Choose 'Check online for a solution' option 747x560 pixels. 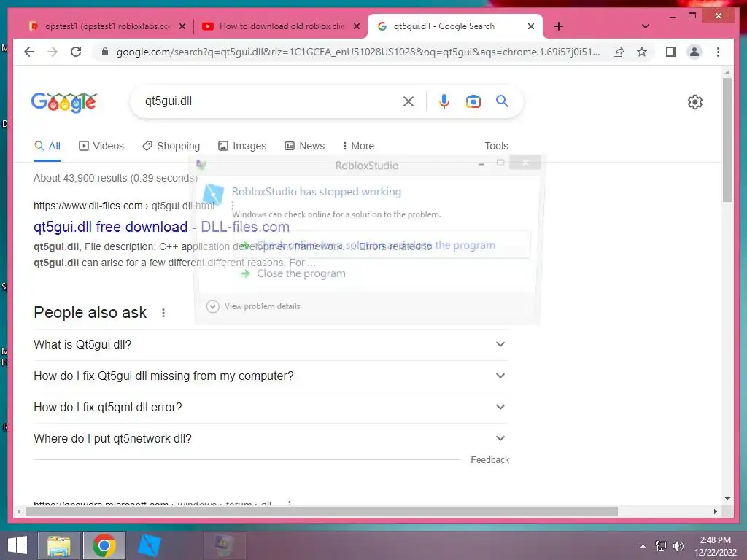tap(382, 245)
